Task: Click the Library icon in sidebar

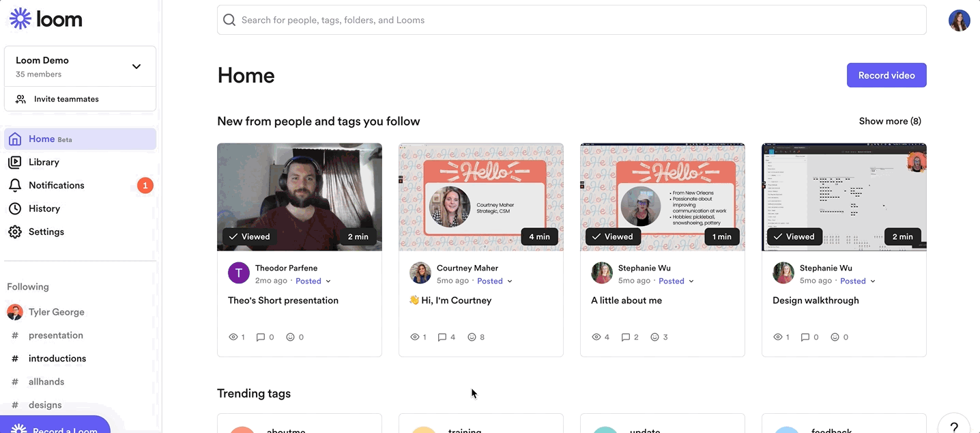Action: [15, 162]
